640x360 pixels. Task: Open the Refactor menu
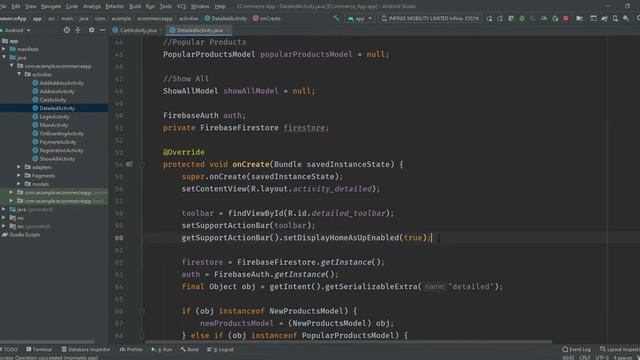(115, 6)
